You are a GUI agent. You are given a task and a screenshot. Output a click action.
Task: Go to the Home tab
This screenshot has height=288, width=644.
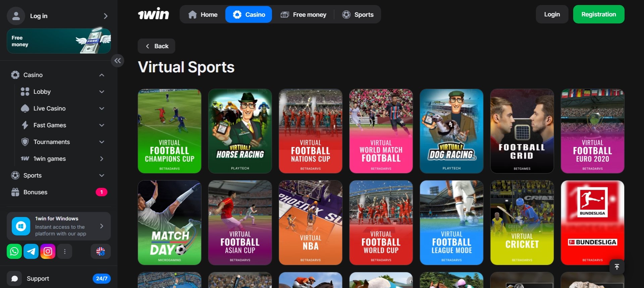click(203, 14)
